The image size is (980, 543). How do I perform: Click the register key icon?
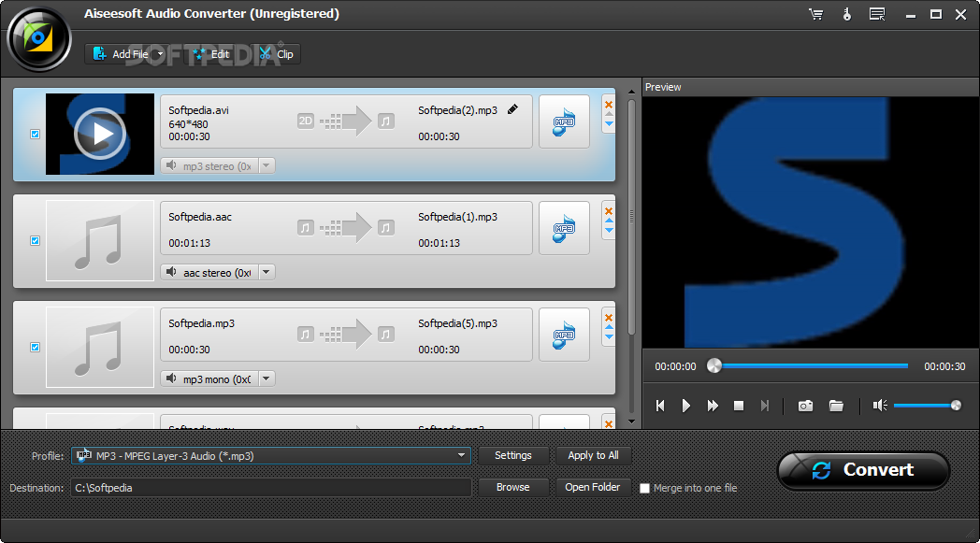[x=847, y=14]
